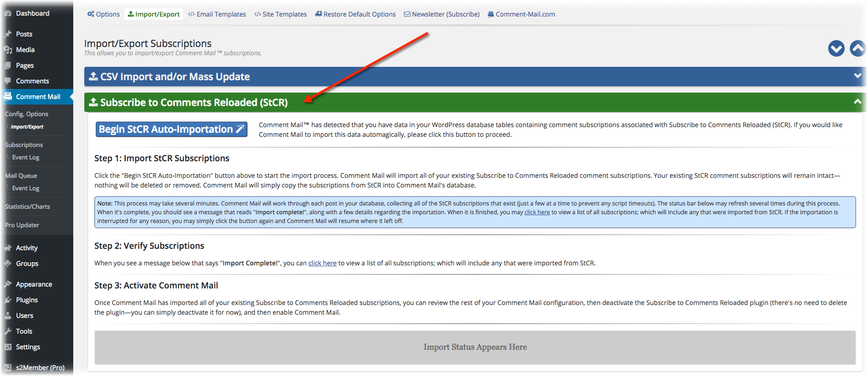Open Media in the sidebar
Viewport: 868px width, 376px height.
point(25,50)
